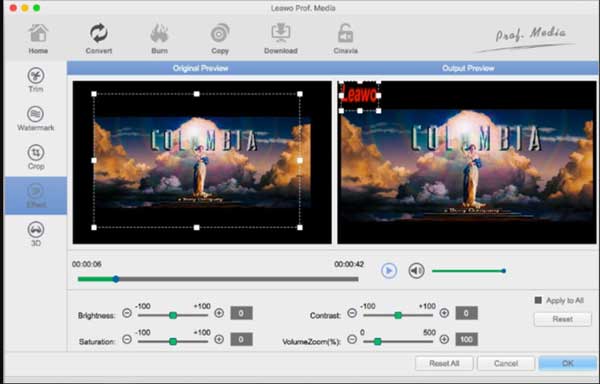The height and width of the screenshot is (384, 600).
Task: Open the Cinavia module
Action: coord(345,39)
